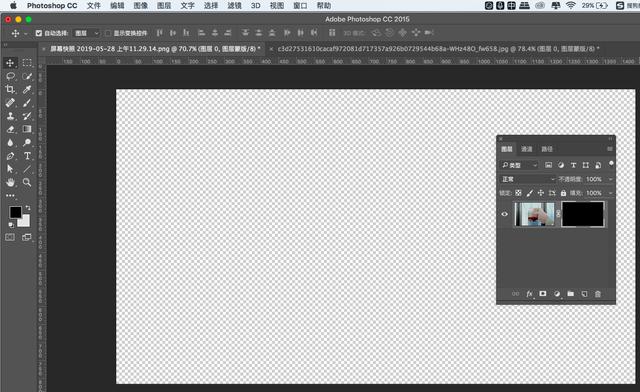Select the Quick Selection tool
Screen dimensions: 640x392
27,76
